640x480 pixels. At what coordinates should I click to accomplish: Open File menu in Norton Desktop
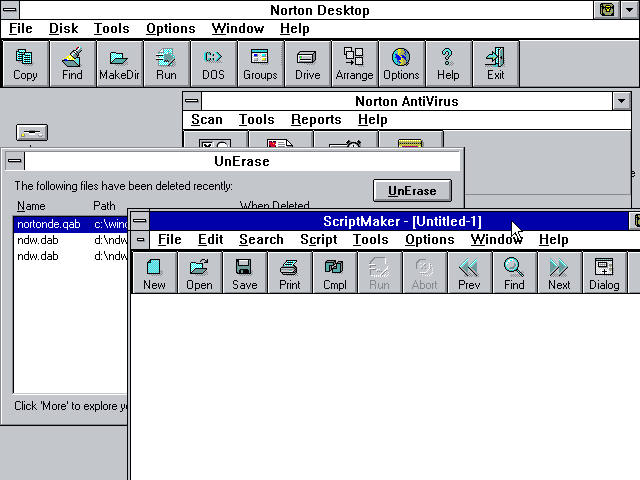[x=20, y=29]
